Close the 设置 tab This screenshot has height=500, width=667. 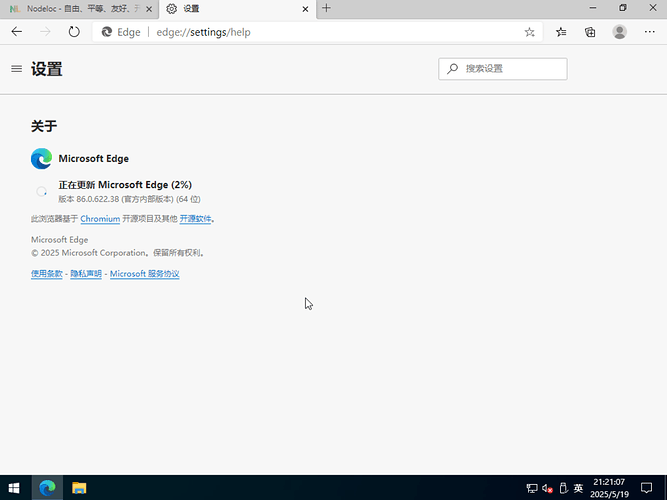305,9
